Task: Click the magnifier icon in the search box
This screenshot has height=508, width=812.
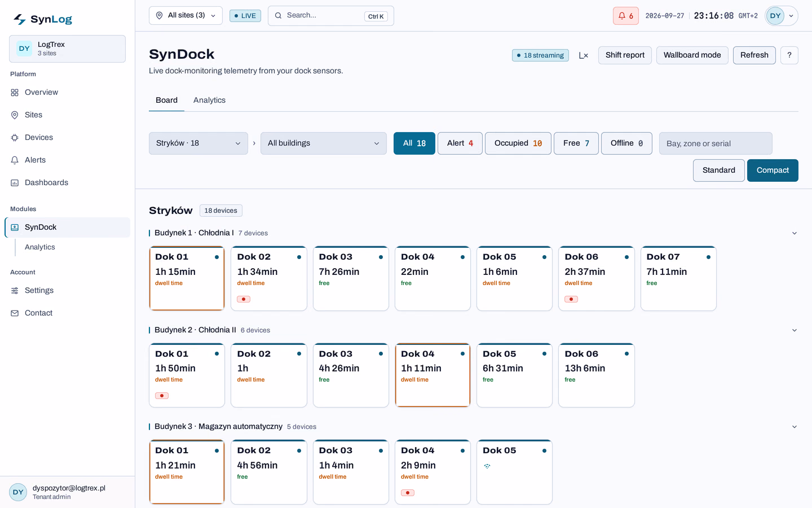Action: 278,16
